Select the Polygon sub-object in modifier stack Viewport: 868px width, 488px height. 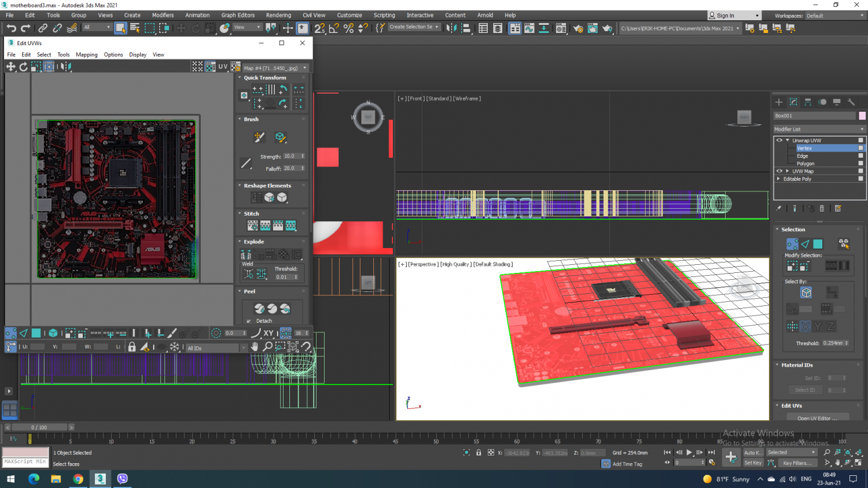(x=806, y=164)
